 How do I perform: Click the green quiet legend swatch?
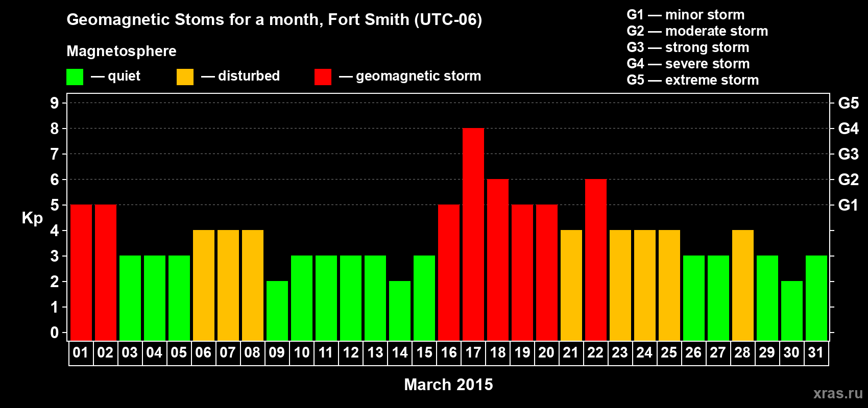(x=75, y=77)
